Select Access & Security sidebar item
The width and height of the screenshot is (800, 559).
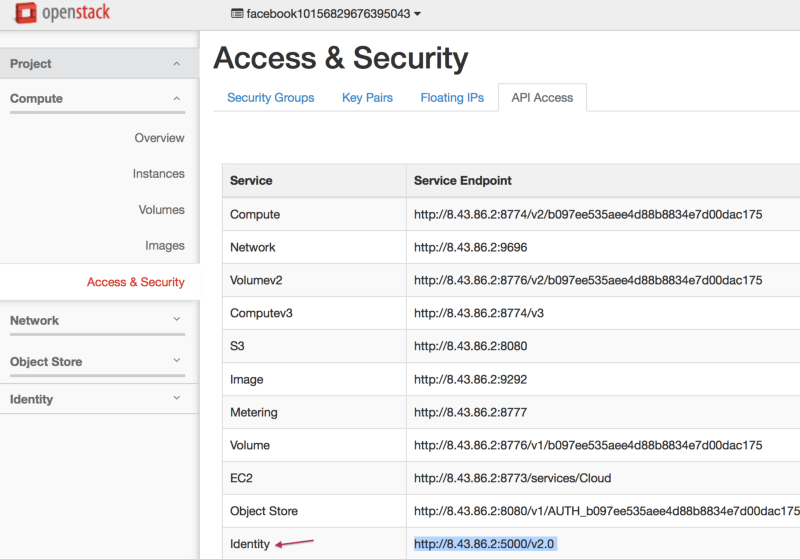(135, 282)
